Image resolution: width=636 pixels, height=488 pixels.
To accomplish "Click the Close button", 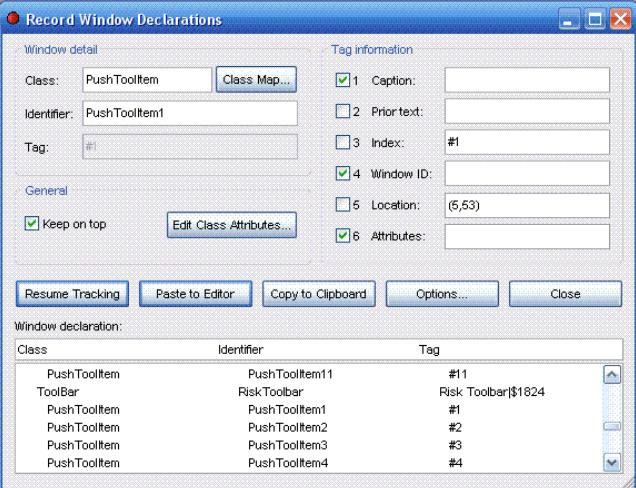I will point(565,294).
